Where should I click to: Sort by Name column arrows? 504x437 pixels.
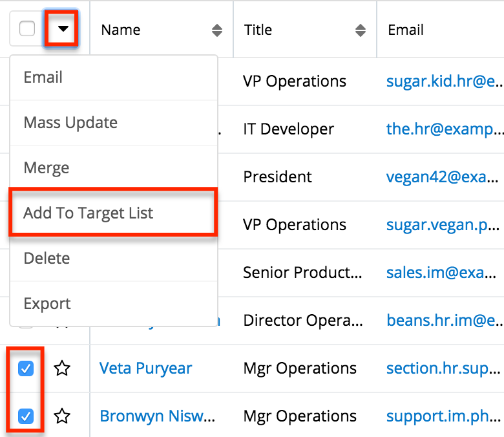click(217, 30)
